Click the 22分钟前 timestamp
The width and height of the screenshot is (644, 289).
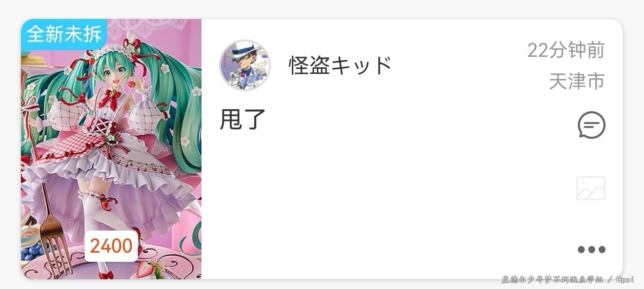(x=566, y=50)
